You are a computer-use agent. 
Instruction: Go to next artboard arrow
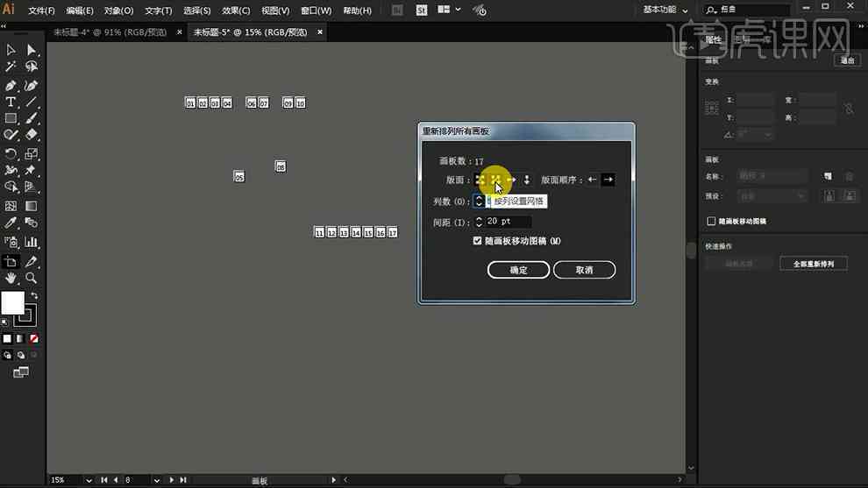point(171,480)
